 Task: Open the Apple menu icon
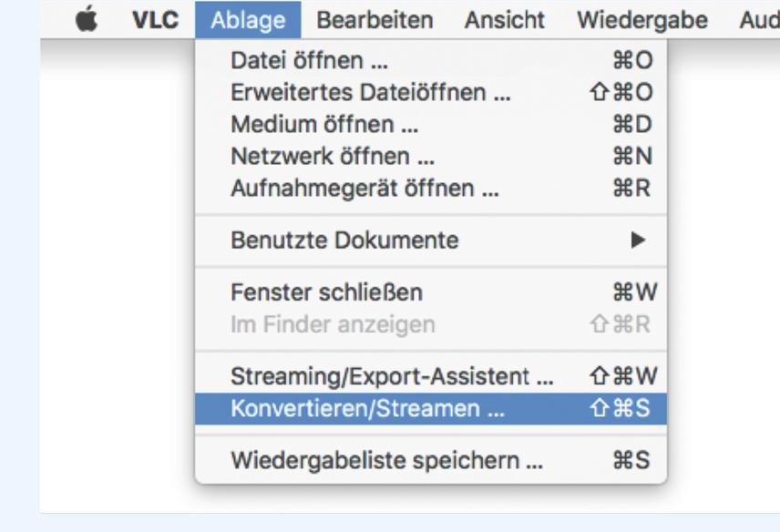[x=87, y=20]
